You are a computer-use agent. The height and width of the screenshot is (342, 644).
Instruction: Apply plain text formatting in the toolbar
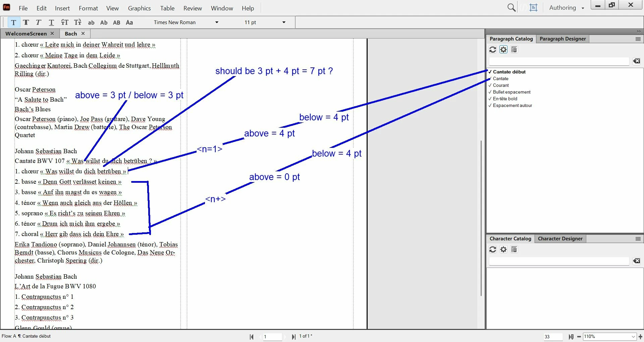13,22
